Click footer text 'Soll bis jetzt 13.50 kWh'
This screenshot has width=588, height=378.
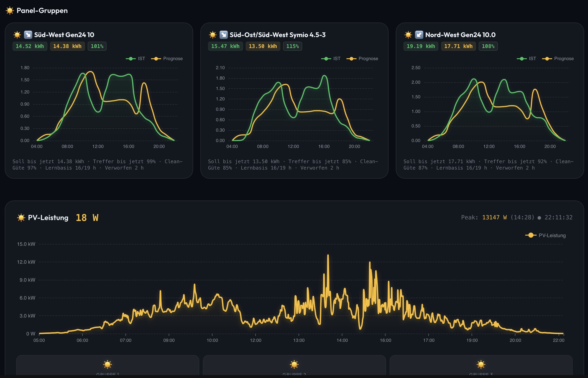tap(244, 162)
